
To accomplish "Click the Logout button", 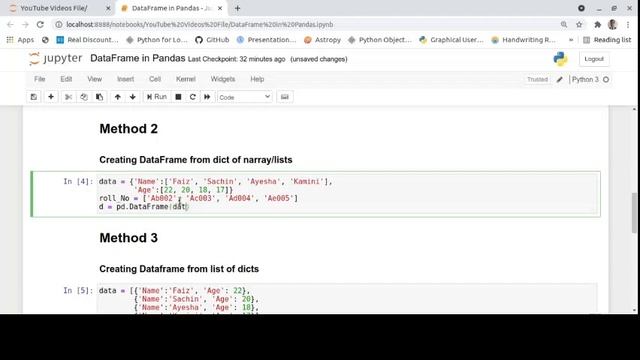I will (x=594, y=59).
